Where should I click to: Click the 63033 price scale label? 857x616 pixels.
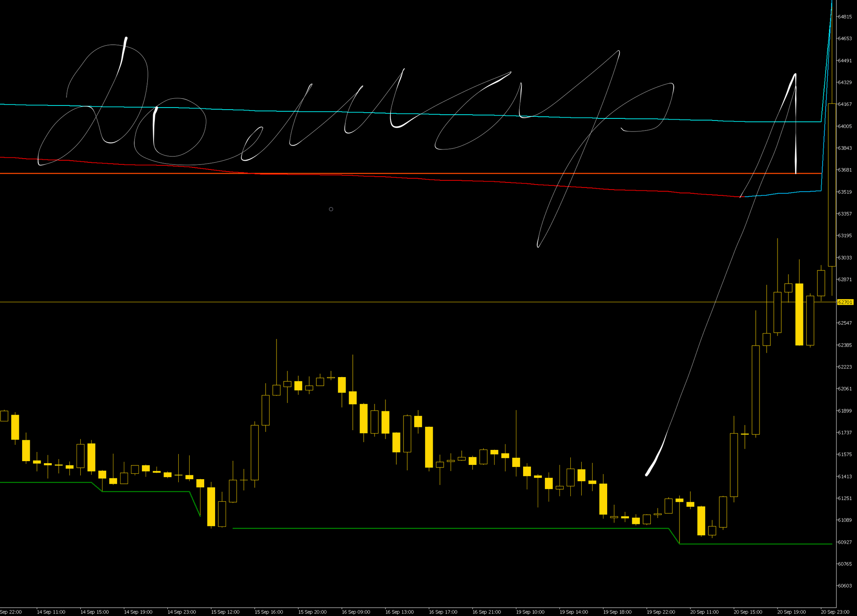(845, 258)
